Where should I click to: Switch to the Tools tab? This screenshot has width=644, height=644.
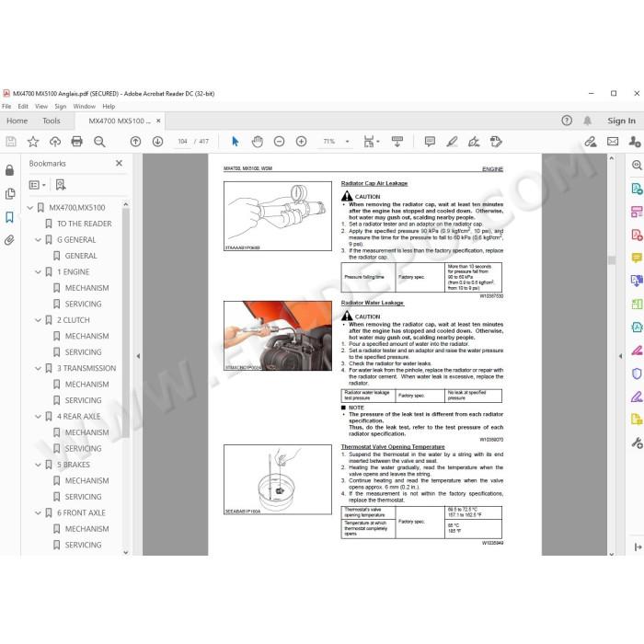tap(52, 121)
